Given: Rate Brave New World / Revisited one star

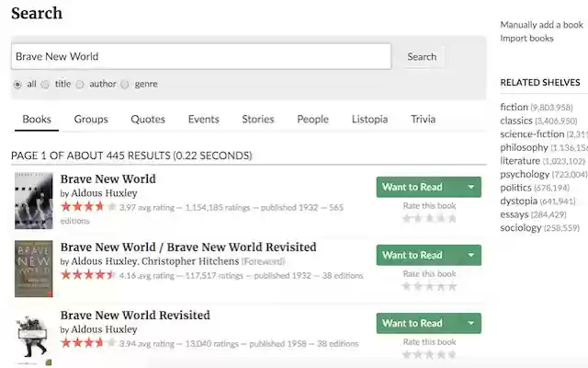Looking at the screenshot, I should [406, 286].
